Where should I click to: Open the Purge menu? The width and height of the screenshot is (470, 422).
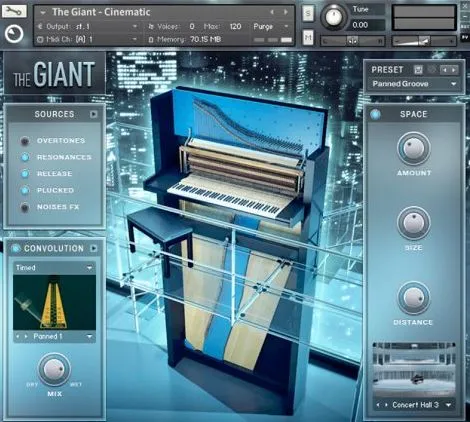pos(271,26)
